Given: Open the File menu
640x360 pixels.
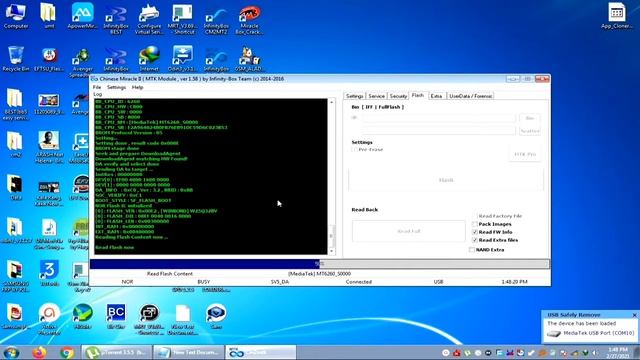Looking at the screenshot, I should (x=97, y=87).
